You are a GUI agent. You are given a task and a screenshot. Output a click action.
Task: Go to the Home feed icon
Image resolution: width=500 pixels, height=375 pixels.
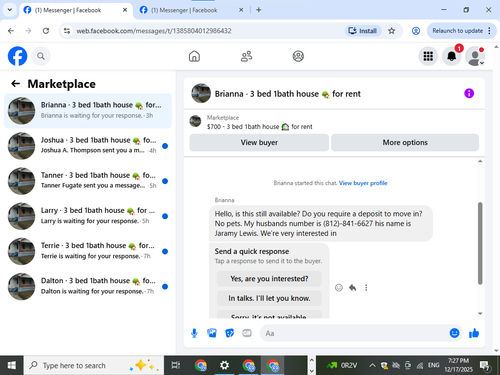(194, 56)
